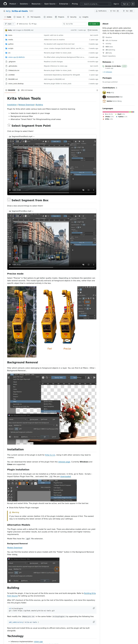Click the Sign in link
Image resolution: width=138 pixels, height=644 pixels.
[116, 4]
